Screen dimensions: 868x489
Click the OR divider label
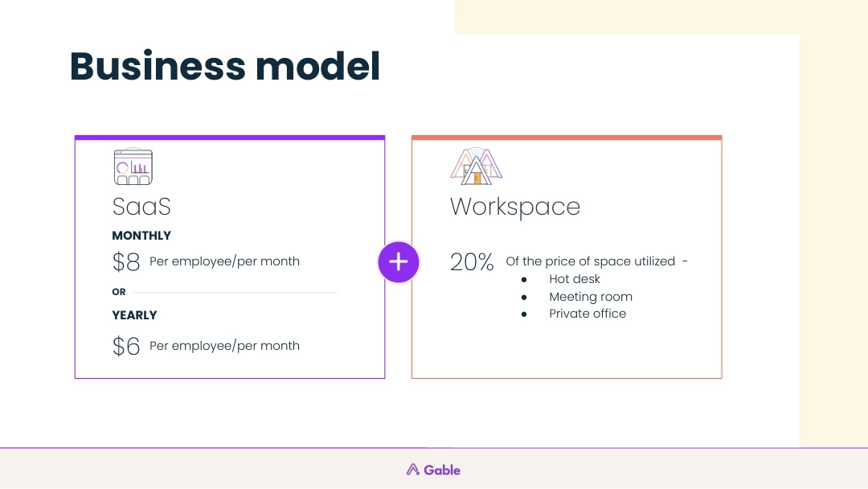click(x=119, y=293)
